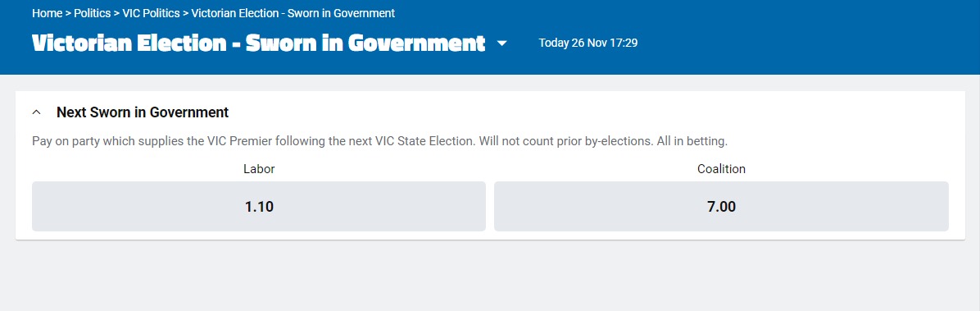Click the separator arrow after Politics breadcrumb
The image size is (980, 311).
pyautogui.click(x=116, y=13)
